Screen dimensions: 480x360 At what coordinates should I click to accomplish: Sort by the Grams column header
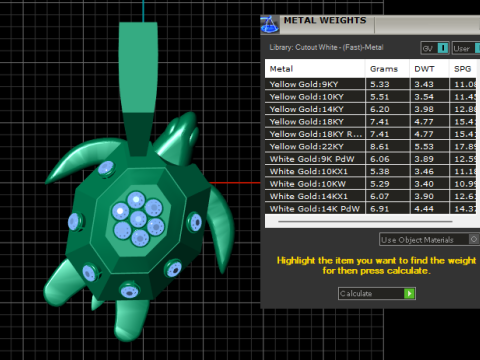pos(387,69)
